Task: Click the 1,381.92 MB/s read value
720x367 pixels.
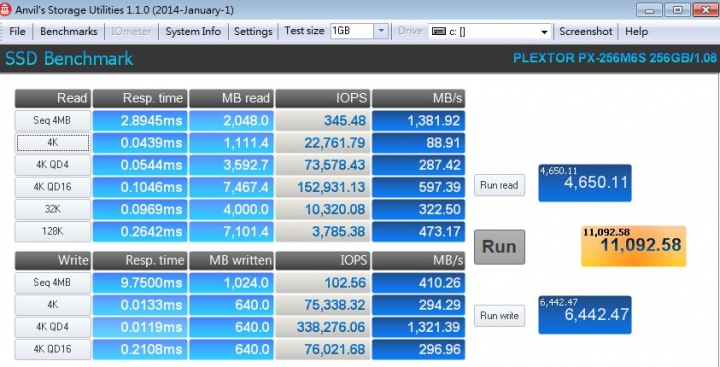Action: 418,121
